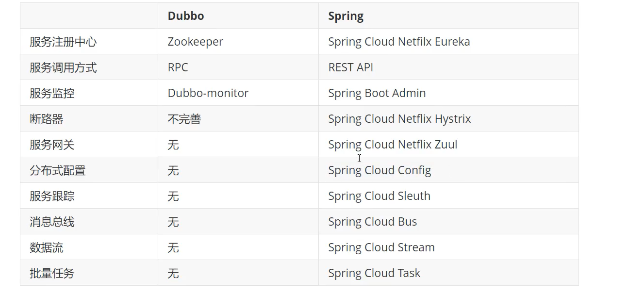Select the Spring Cloud Netflix Zuul cell
This screenshot has width=644, height=295.
click(x=393, y=145)
